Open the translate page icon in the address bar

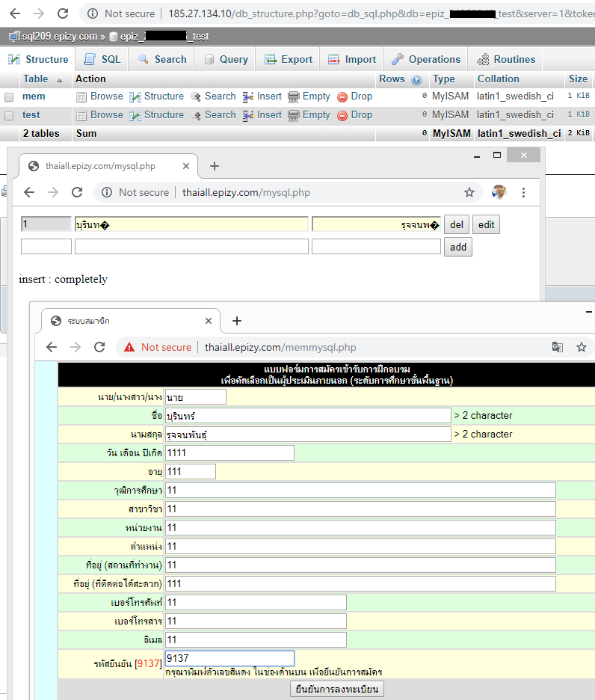[x=558, y=347]
